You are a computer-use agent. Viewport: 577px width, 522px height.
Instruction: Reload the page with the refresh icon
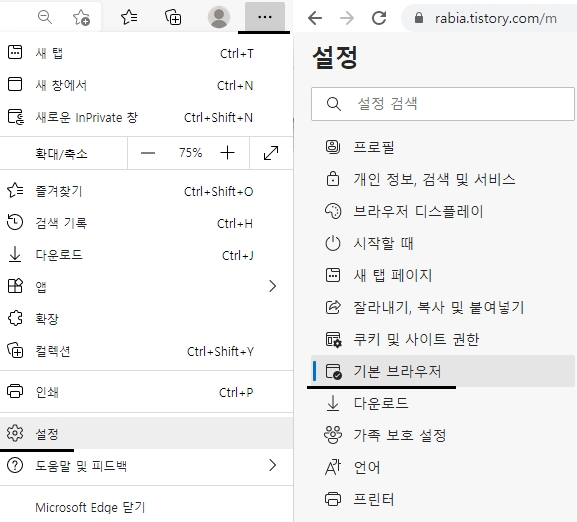click(x=379, y=18)
